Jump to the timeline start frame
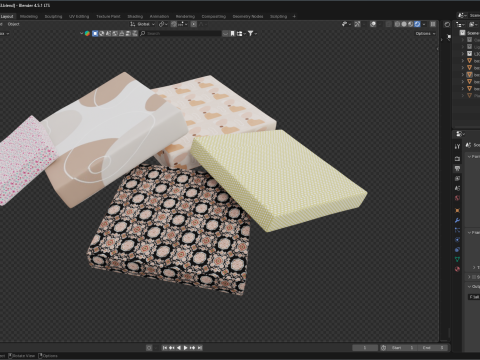 pyautogui.click(x=164, y=348)
